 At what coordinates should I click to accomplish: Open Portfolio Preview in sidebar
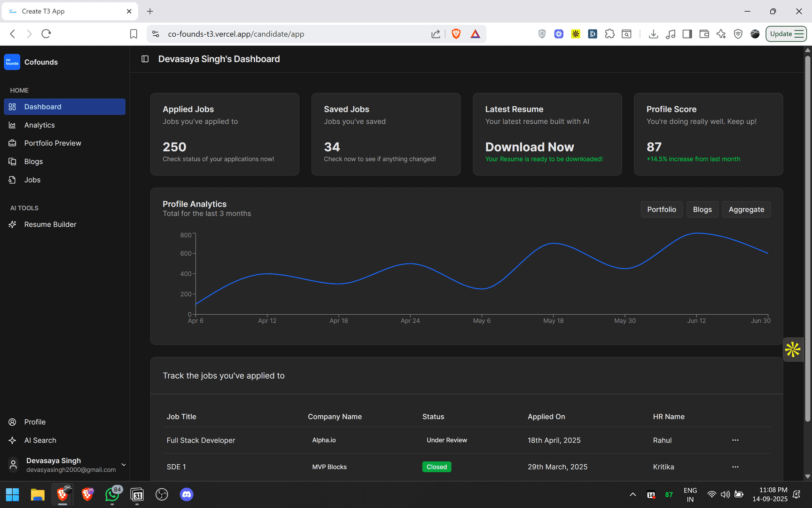pyautogui.click(x=52, y=143)
